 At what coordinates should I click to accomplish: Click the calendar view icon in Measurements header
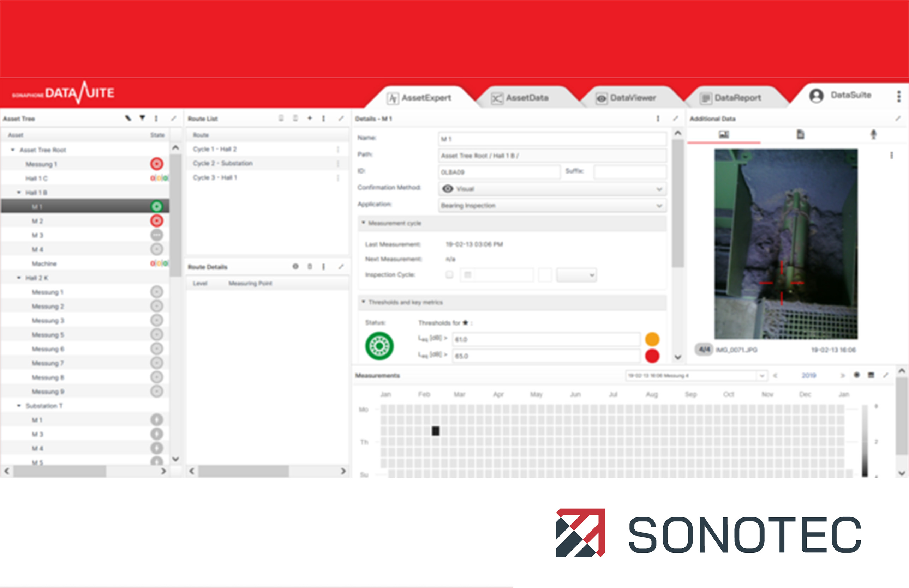pyautogui.click(x=871, y=375)
